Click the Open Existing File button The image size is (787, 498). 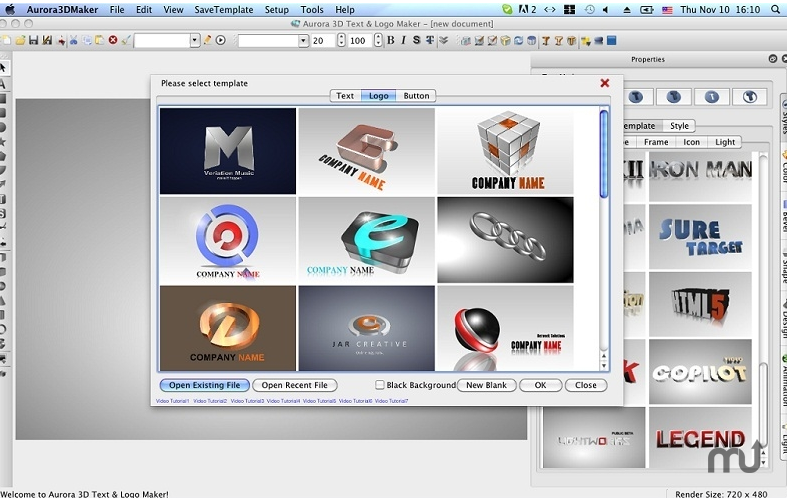coord(204,385)
